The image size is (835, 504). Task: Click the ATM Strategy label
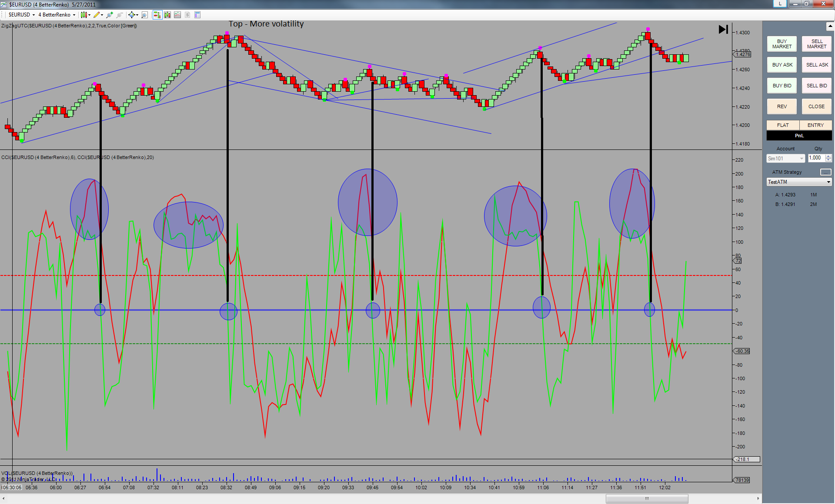[787, 172]
